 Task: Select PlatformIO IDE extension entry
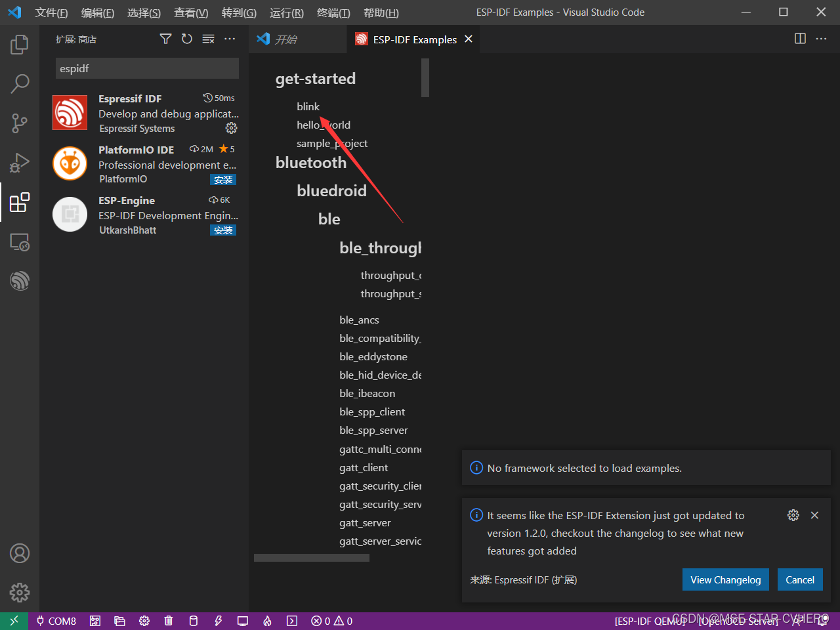[x=144, y=164]
